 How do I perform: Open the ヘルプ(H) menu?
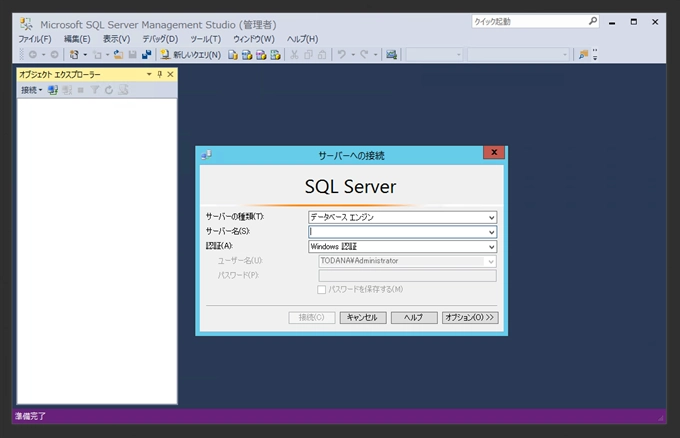(302, 39)
